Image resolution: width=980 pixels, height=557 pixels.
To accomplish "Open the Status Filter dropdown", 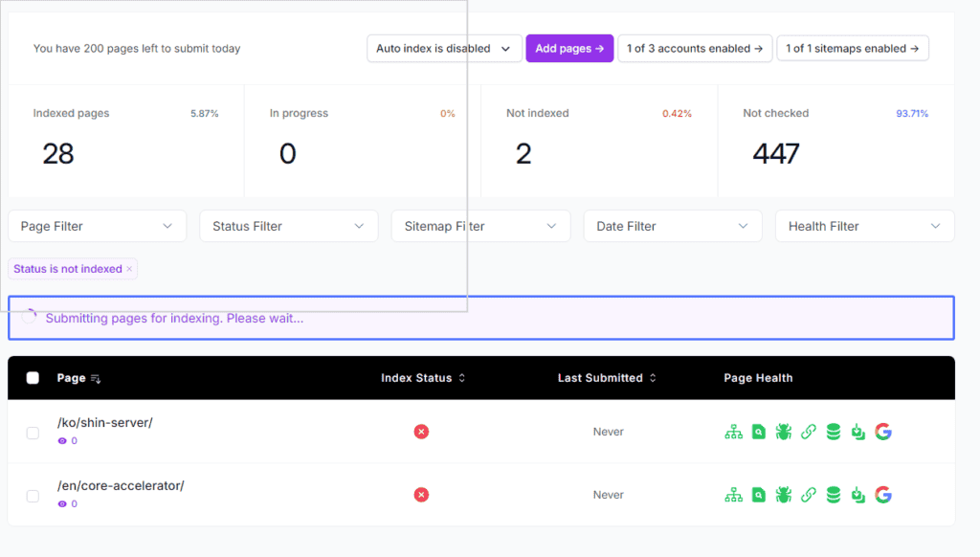I will 289,226.
